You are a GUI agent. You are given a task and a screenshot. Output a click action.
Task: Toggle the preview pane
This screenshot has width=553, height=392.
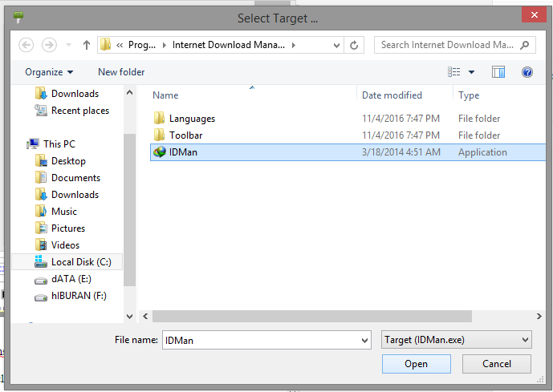click(x=498, y=72)
